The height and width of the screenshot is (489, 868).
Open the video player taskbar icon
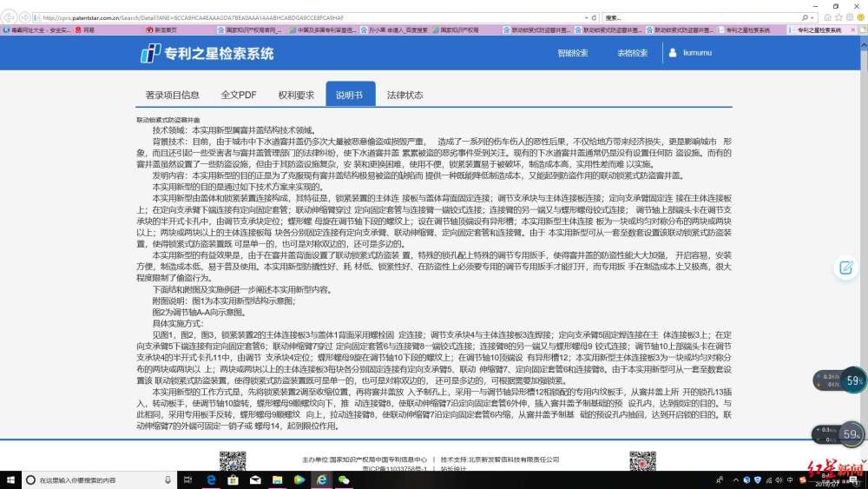click(299, 479)
